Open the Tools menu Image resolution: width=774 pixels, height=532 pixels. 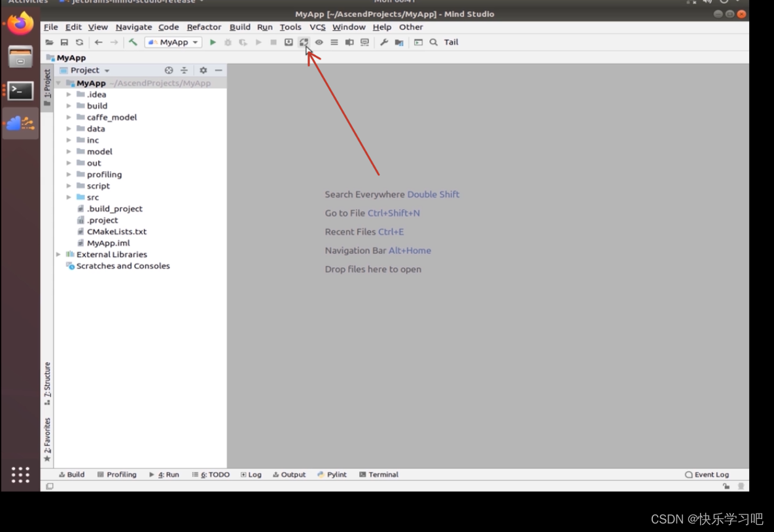coord(290,27)
